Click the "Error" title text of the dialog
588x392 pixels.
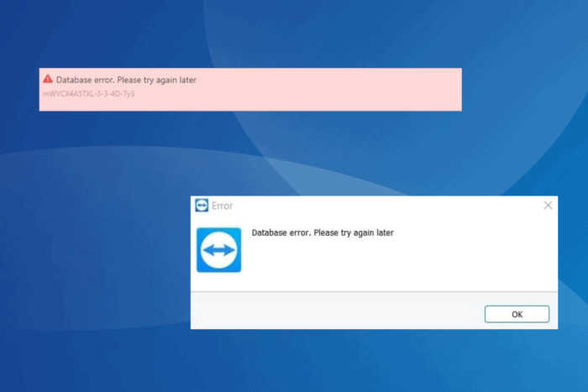tap(222, 206)
